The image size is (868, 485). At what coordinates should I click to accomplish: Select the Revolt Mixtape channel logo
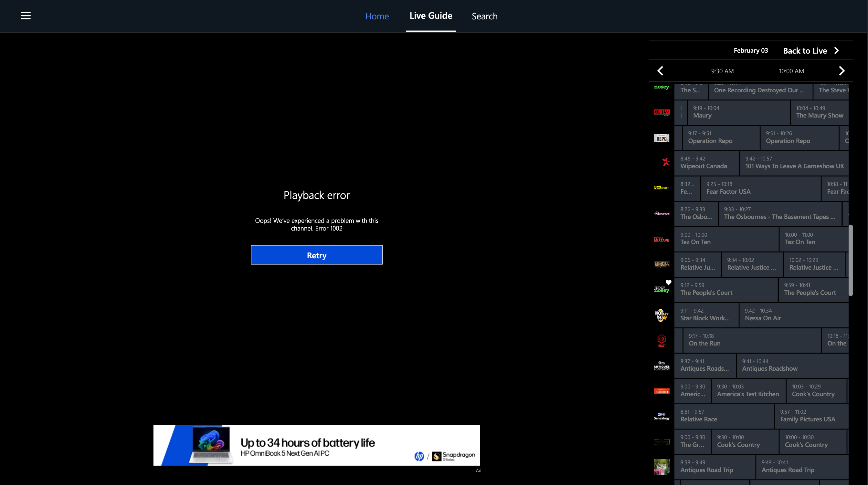point(662,239)
